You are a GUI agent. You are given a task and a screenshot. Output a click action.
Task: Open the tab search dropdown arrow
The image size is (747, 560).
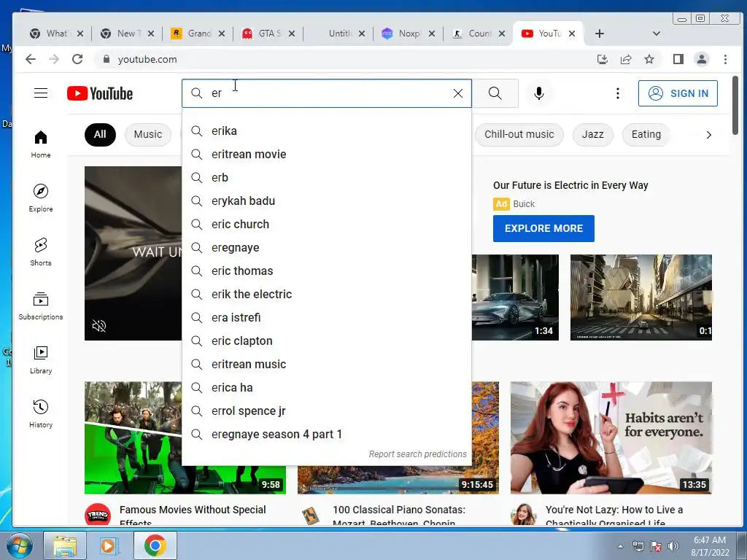(x=656, y=34)
